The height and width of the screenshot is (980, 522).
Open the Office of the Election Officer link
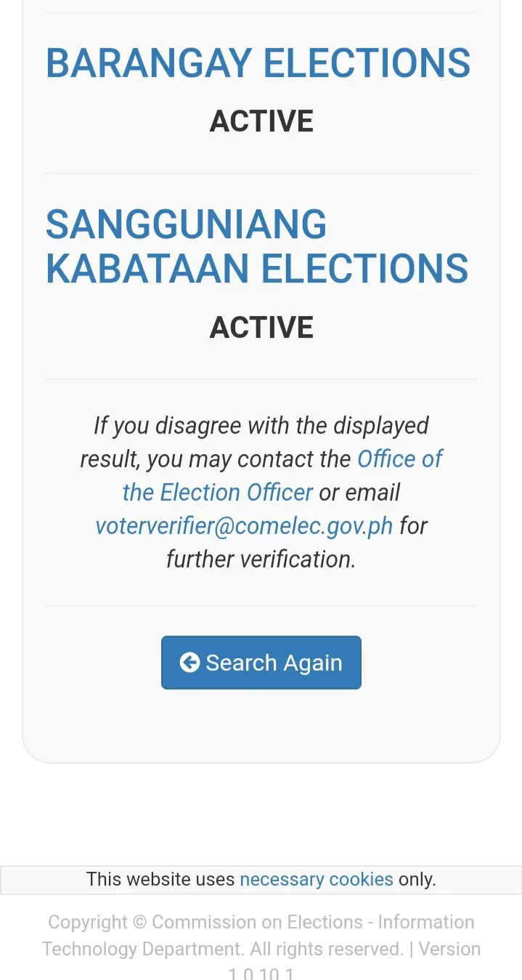tap(283, 476)
